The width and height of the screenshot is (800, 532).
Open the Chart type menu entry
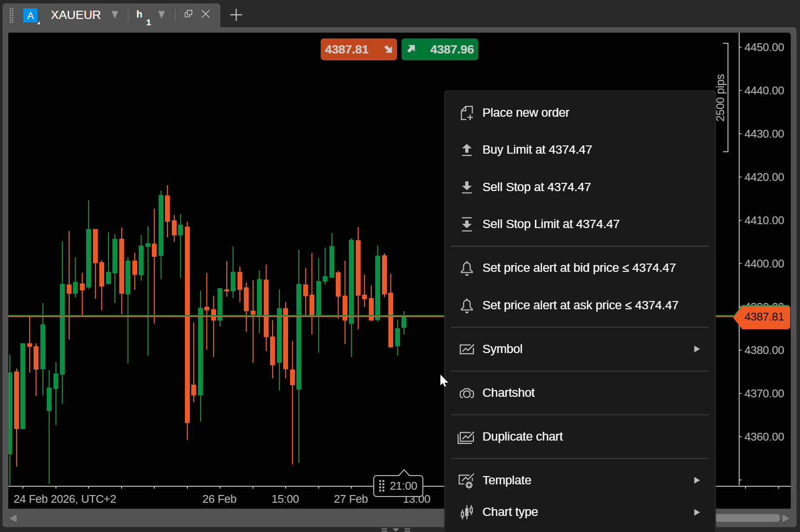tap(580, 512)
